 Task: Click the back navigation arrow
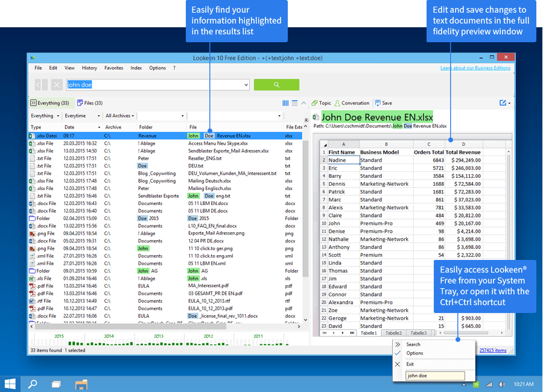point(41,85)
